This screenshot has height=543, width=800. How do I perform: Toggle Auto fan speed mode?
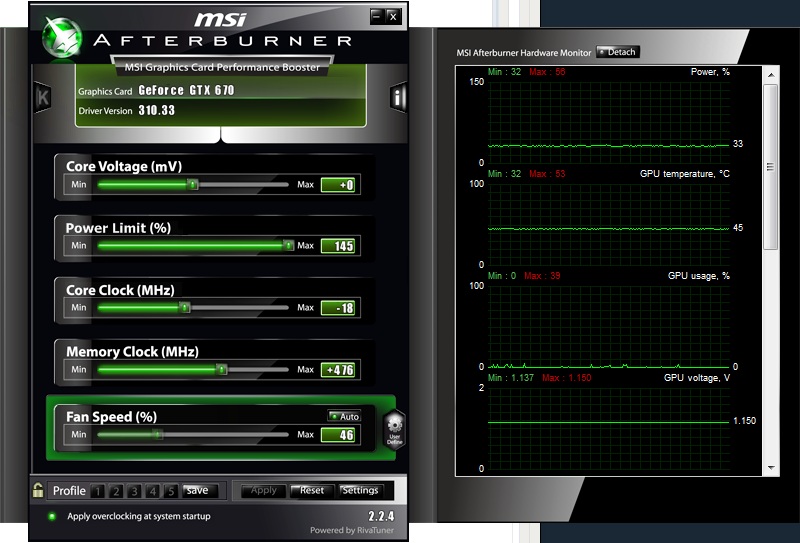click(344, 416)
